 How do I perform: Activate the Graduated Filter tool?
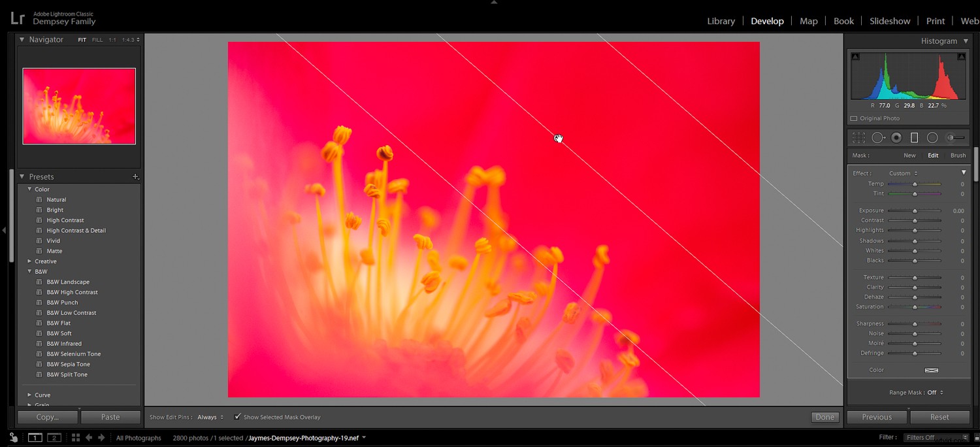coord(914,137)
